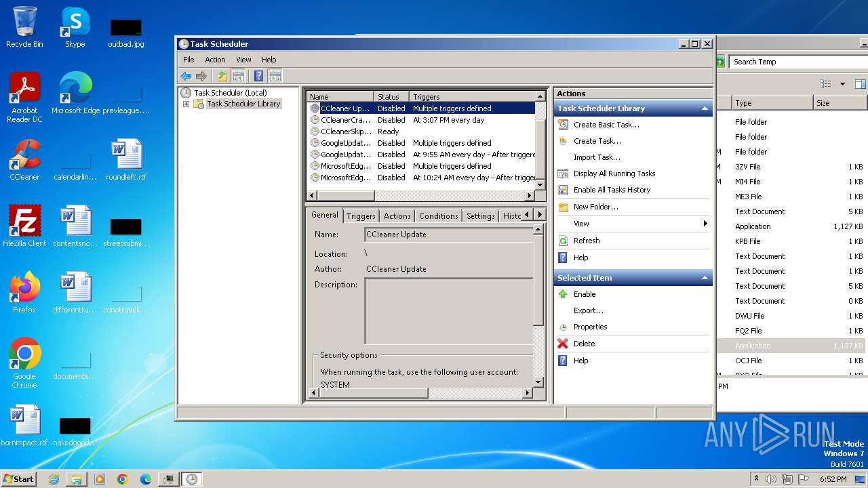Switch to the Conditions tab
This screenshot has width=868, height=488.
[x=439, y=216]
